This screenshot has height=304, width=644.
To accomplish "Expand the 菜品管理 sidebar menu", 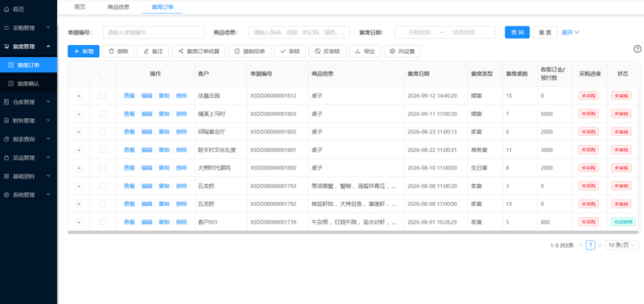I will 28,158.
